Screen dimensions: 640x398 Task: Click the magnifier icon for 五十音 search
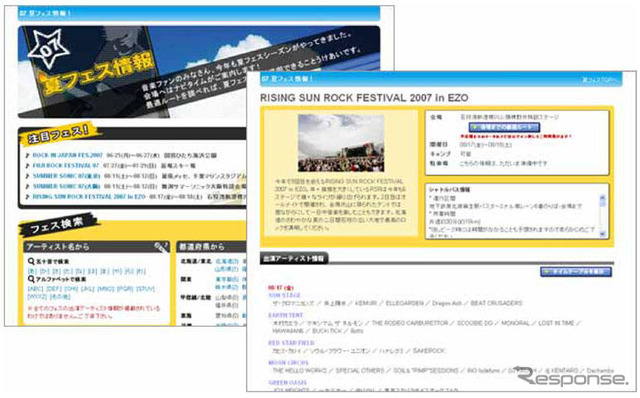[x=31, y=261]
